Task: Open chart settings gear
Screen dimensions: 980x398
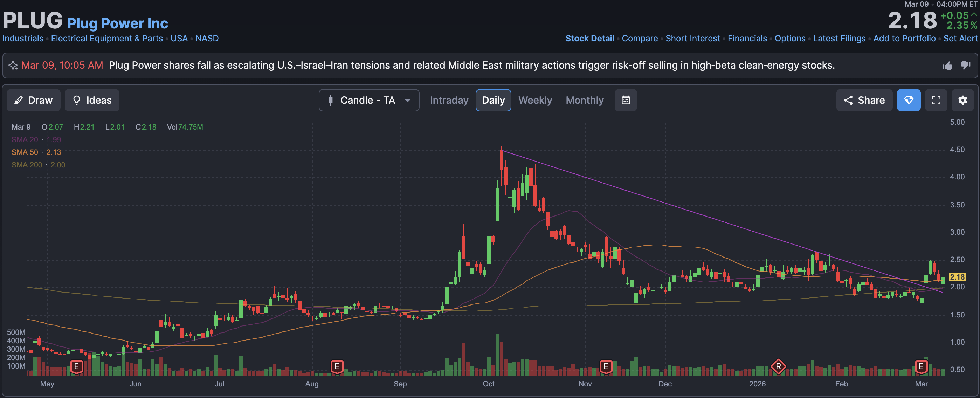Action: tap(962, 100)
